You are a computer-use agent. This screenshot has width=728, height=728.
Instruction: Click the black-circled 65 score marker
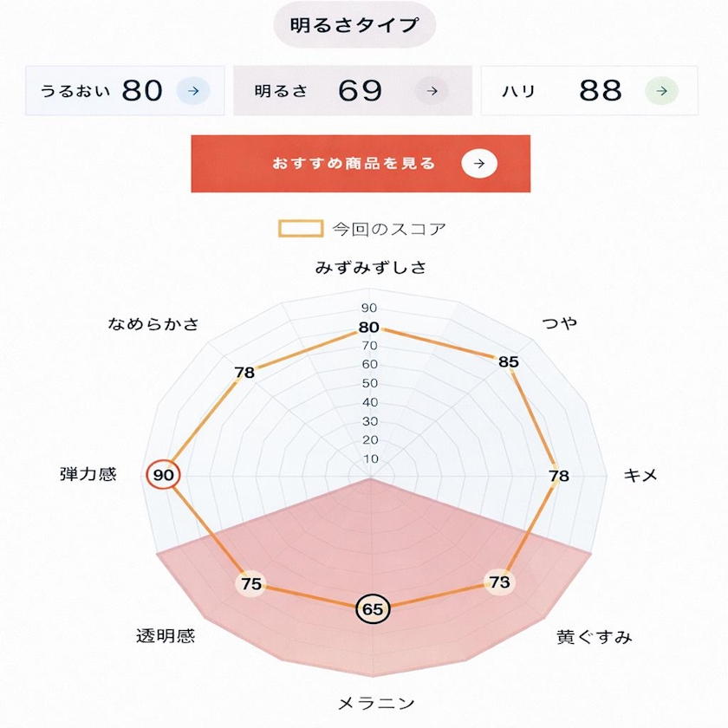click(373, 609)
